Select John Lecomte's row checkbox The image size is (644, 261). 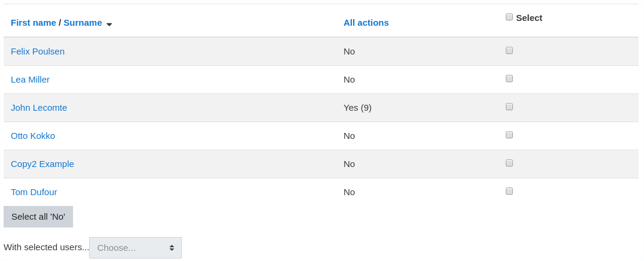tap(509, 107)
